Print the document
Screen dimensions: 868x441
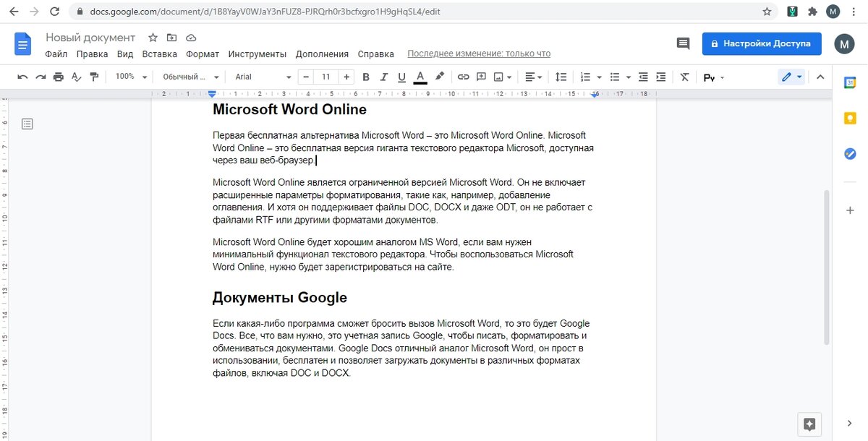58,77
